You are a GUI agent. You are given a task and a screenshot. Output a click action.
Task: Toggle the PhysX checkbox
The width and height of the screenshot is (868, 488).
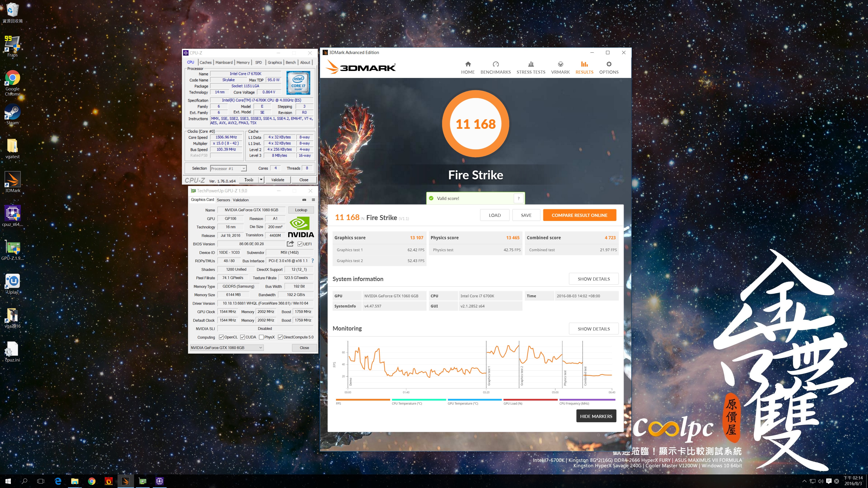pos(261,337)
